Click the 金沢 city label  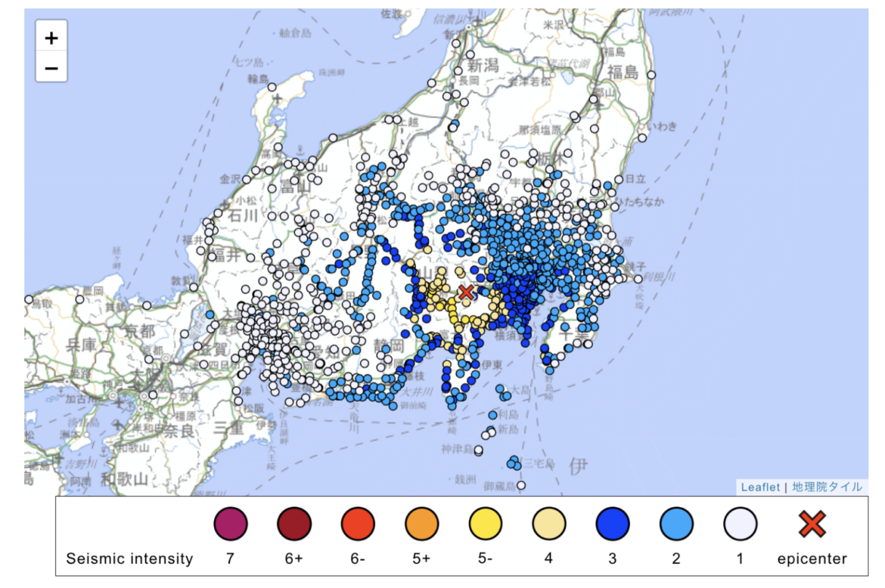click(230, 179)
